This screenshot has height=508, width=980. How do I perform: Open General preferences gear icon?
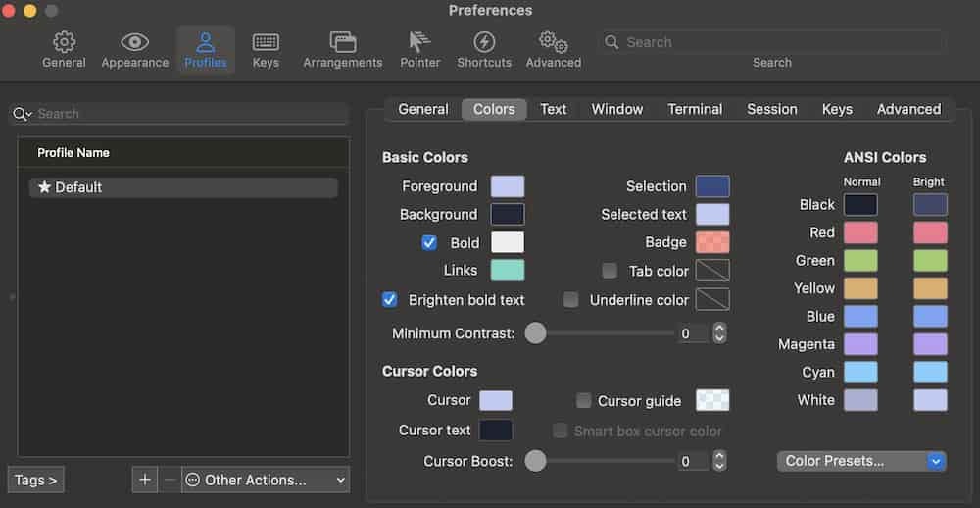pos(64,42)
